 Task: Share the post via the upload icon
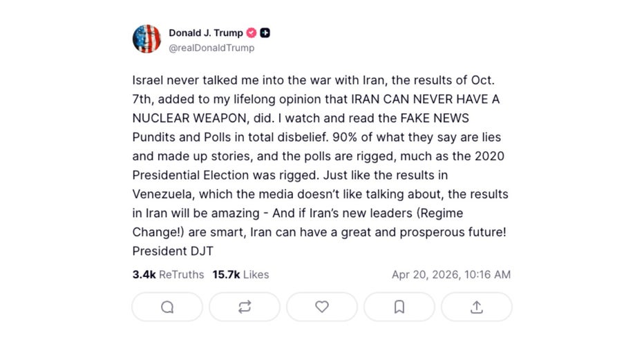pos(477,307)
